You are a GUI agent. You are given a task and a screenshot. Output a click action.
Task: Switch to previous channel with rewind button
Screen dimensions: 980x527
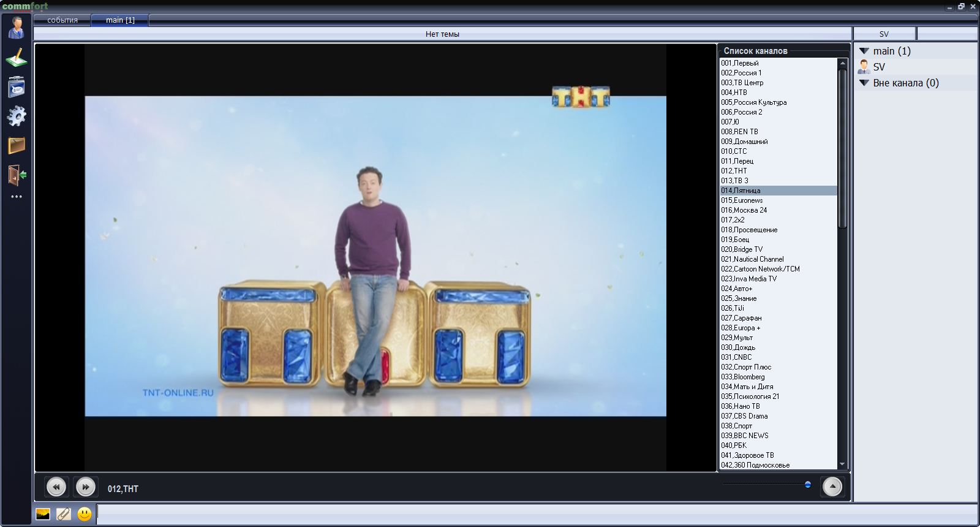click(56, 487)
